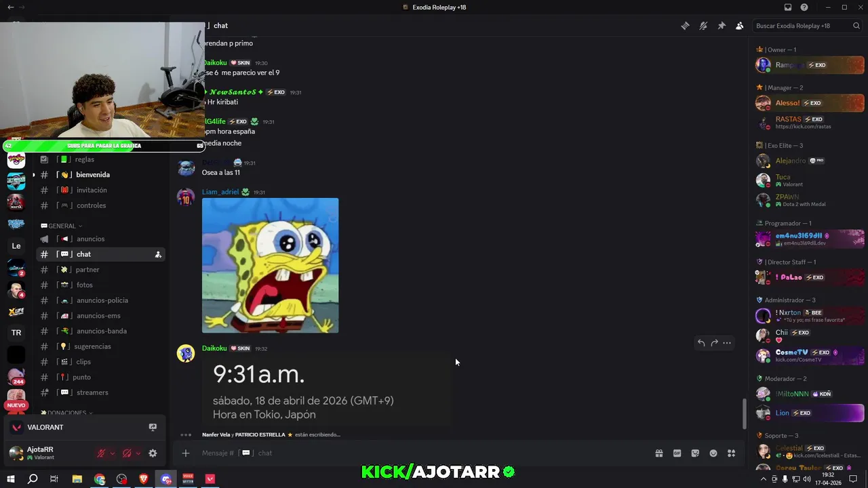Open headphone output options arrow
The width and height of the screenshot is (868, 488).
[138, 453]
